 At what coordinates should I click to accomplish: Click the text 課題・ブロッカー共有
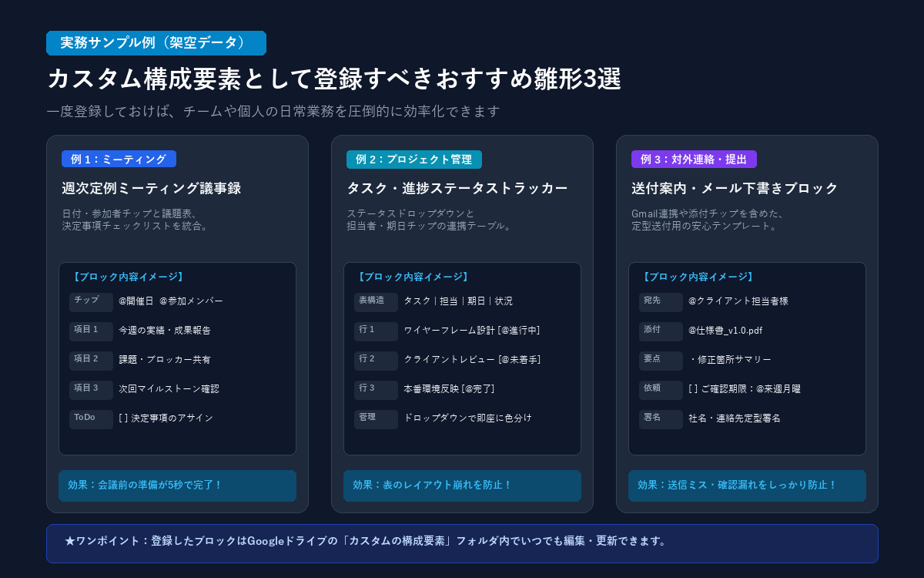165,360
